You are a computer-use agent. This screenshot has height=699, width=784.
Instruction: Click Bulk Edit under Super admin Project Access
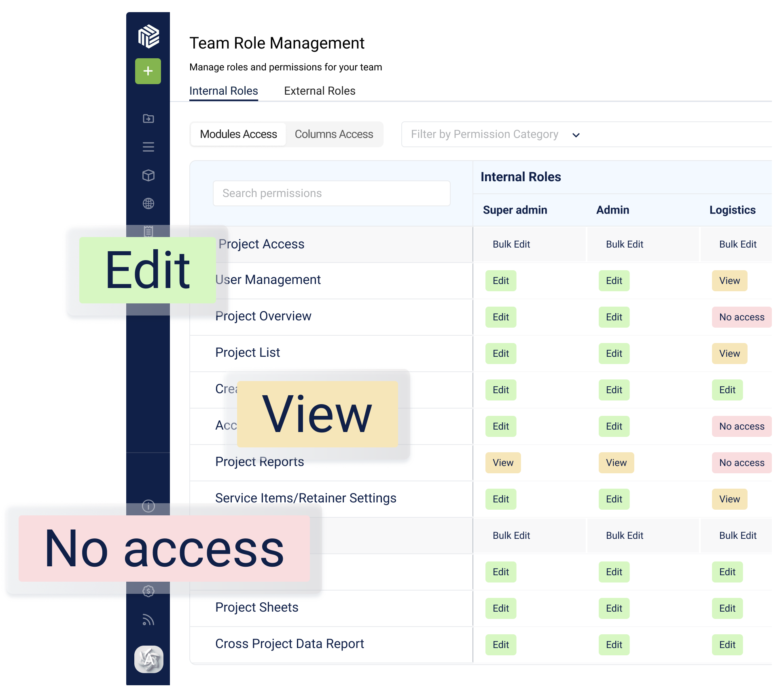(511, 244)
